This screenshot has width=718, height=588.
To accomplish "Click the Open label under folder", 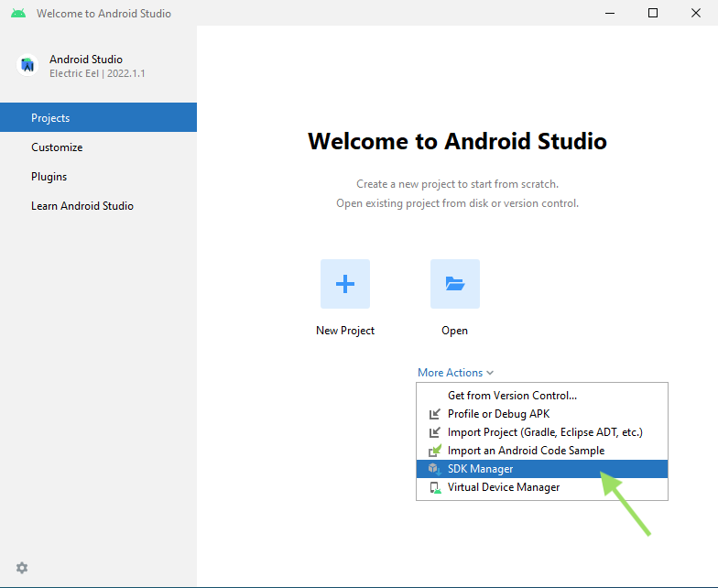I will [454, 331].
